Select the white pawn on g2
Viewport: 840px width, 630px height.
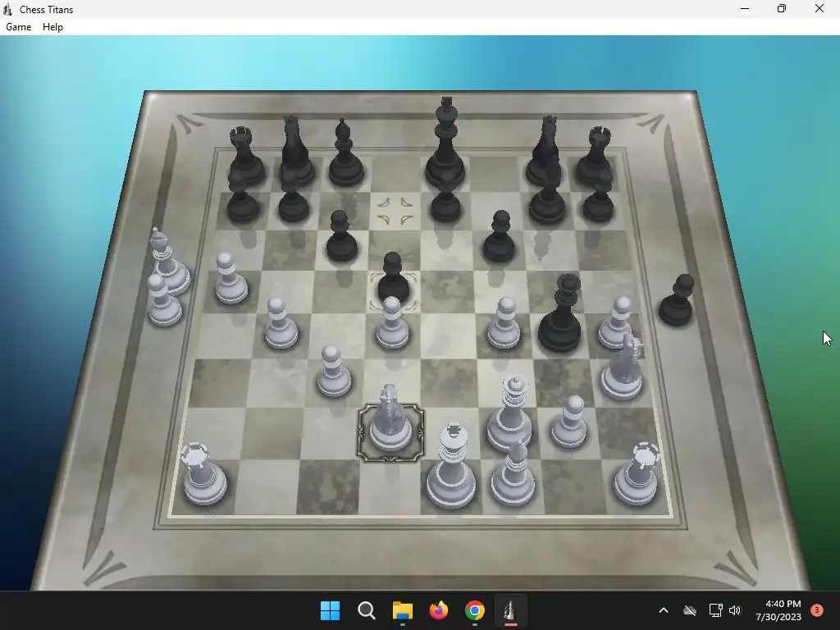coord(569,422)
